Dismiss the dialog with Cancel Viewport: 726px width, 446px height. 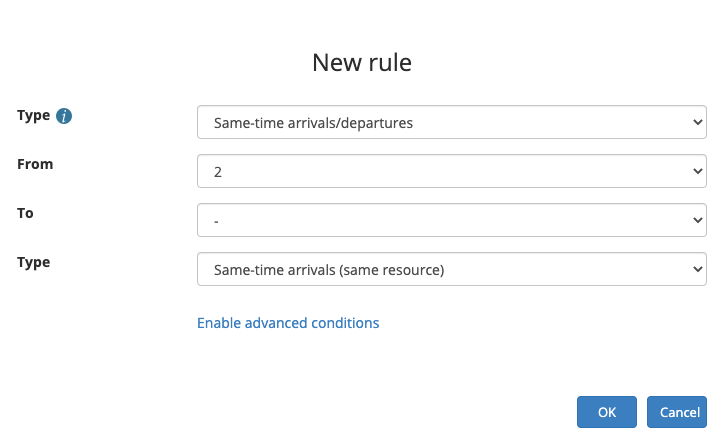679,412
